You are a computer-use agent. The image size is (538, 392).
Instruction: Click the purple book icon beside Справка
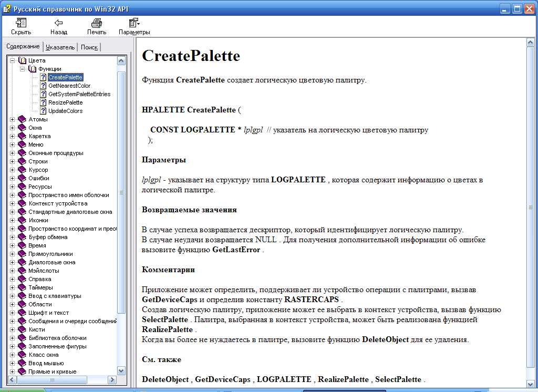coord(22,279)
